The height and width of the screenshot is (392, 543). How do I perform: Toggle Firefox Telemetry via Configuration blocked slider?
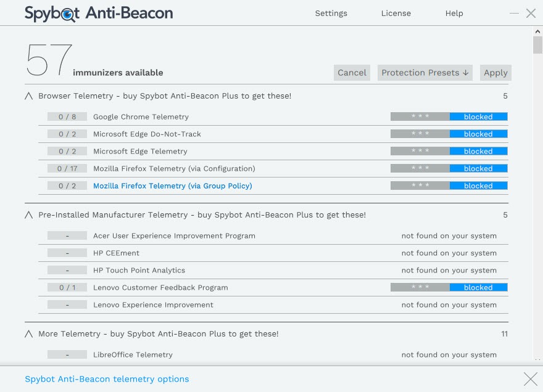tap(449, 168)
